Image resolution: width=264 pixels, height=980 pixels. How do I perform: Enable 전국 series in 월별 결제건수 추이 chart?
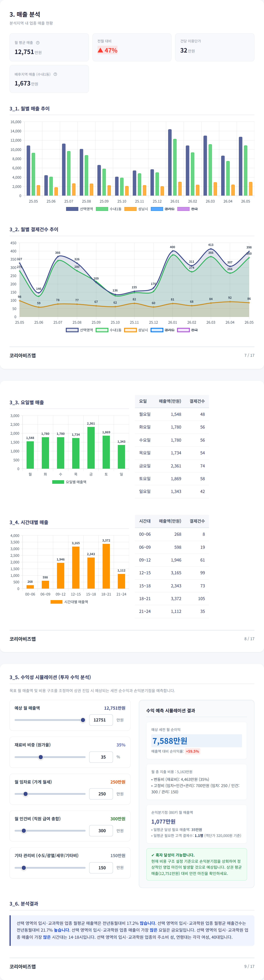[x=187, y=330]
